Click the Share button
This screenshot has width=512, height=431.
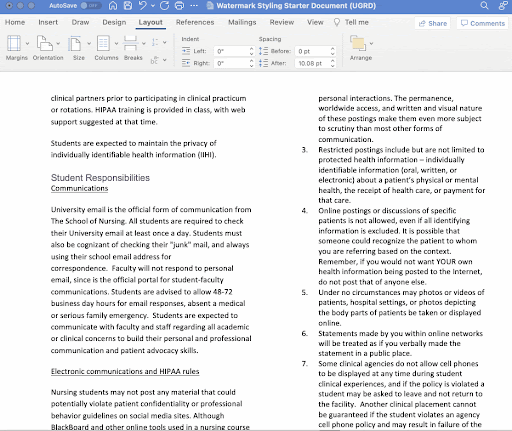click(x=433, y=23)
